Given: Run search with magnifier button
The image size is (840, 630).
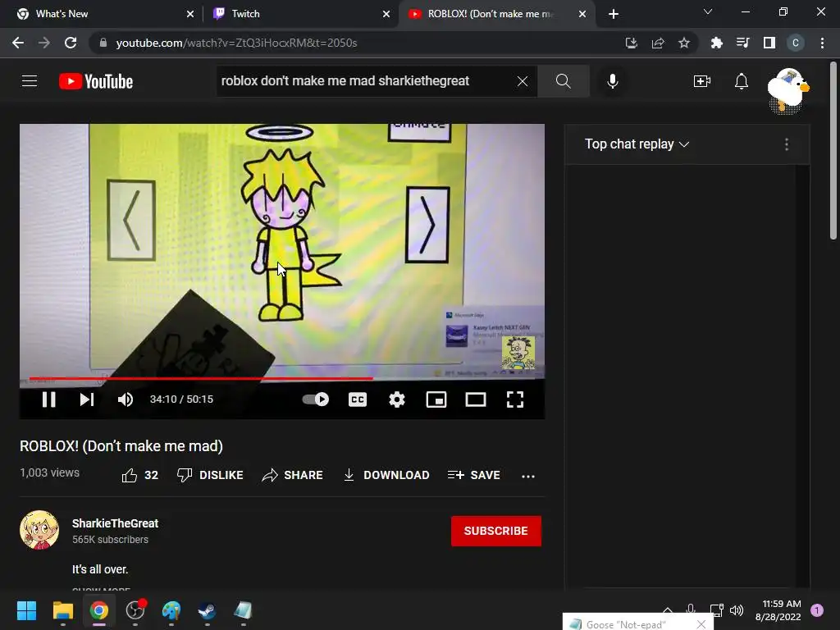Looking at the screenshot, I should [563, 81].
